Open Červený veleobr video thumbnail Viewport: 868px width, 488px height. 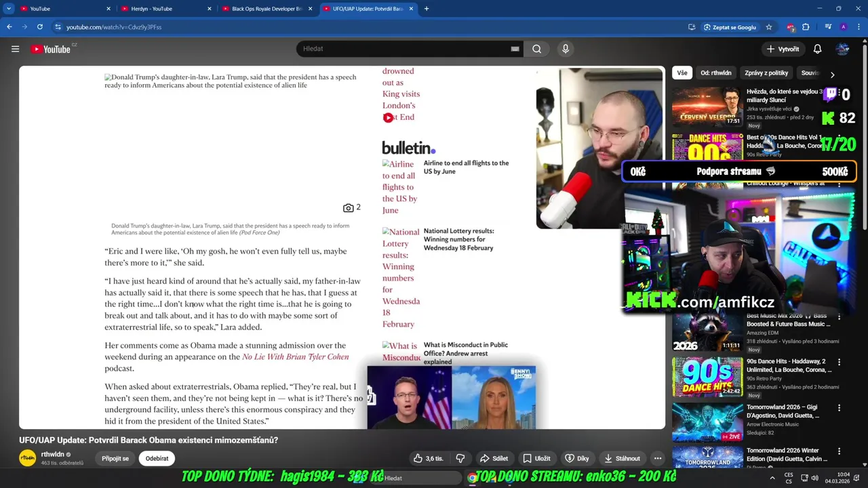pyautogui.click(x=707, y=106)
